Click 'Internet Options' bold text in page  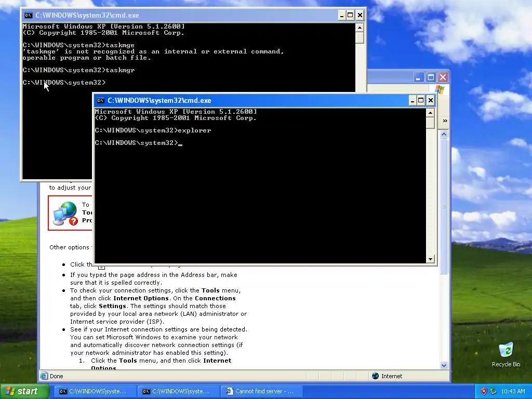(141, 298)
